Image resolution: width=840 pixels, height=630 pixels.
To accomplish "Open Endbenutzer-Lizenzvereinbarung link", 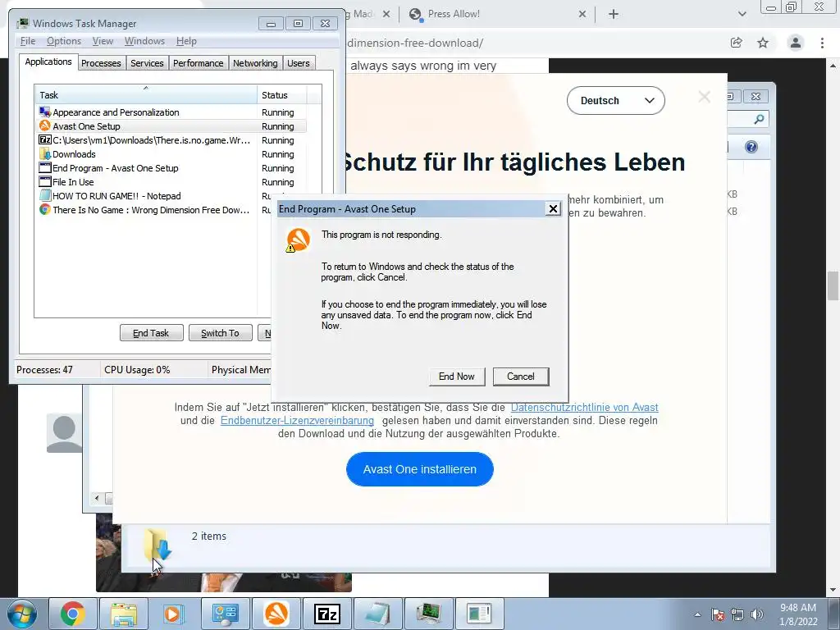I will [297, 421].
